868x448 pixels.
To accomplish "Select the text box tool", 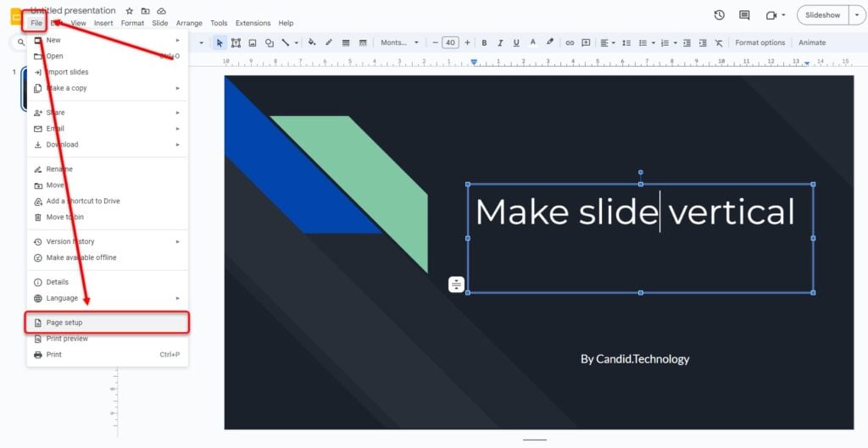I will 236,42.
